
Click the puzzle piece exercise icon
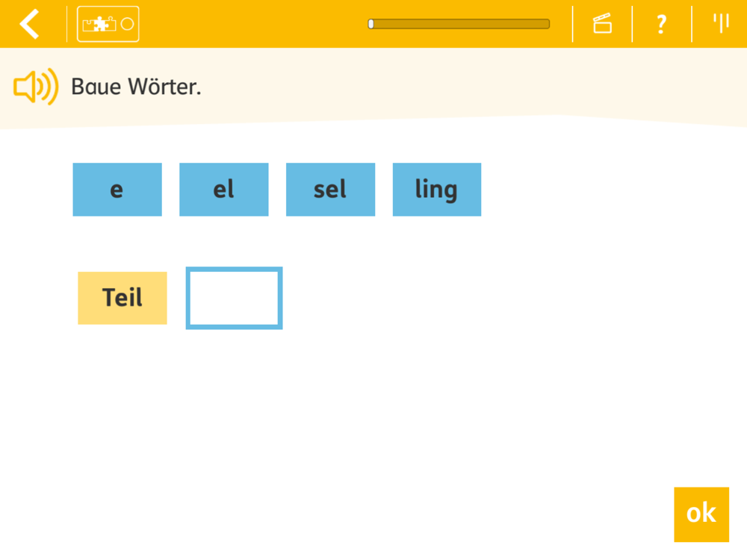tap(99, 24)
